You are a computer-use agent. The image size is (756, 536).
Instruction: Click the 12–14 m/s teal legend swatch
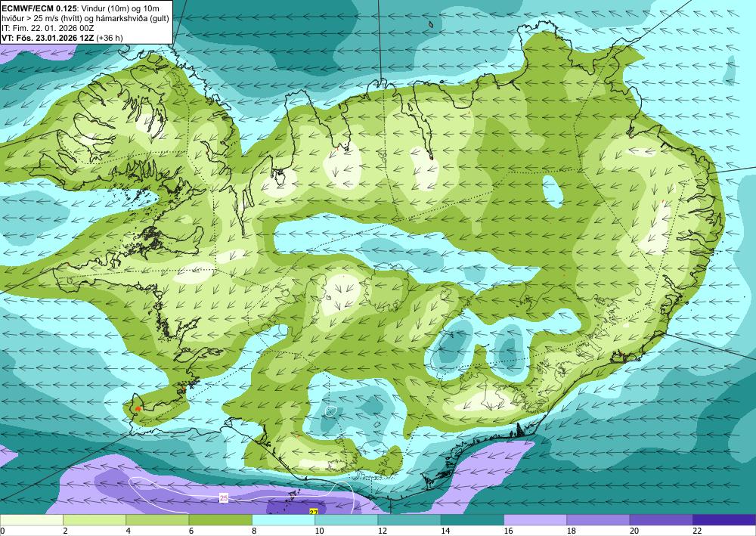pyautogui.click(x=409, y=520)
